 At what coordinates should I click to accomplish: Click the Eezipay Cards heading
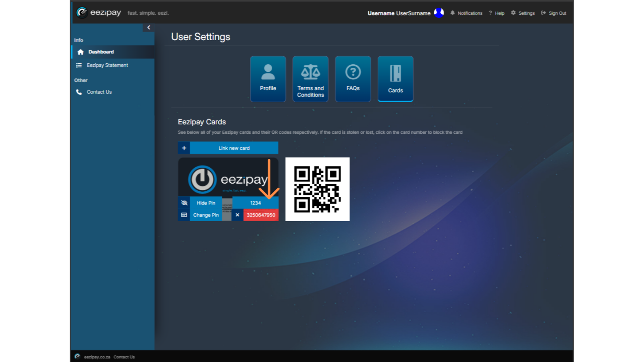(202, 122)
